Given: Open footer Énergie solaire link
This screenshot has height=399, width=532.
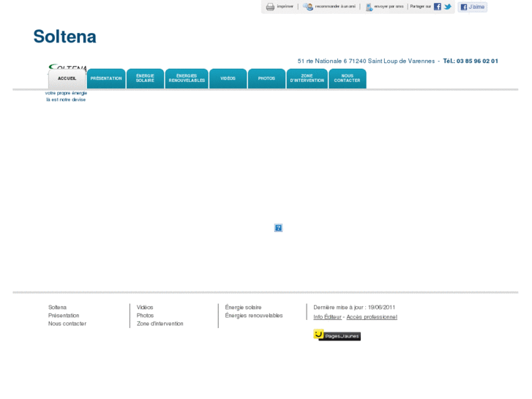Looking at the screenshot, I should (243, 307).
